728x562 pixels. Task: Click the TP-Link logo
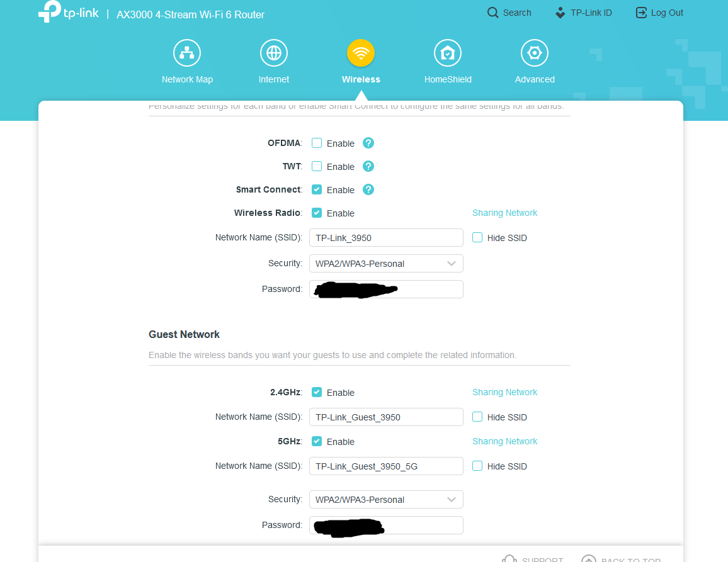69,11
